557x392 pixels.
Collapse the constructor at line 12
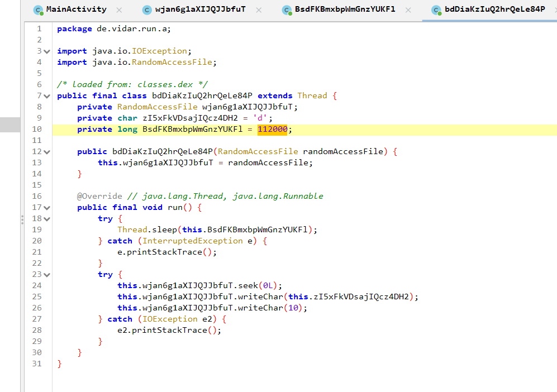pos(47,152)
